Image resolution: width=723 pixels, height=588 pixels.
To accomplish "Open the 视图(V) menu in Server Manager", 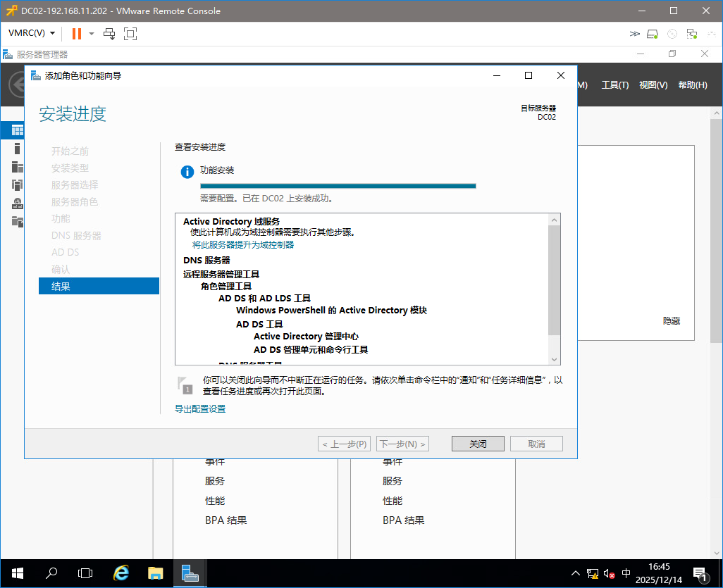I will click(653, 85).
